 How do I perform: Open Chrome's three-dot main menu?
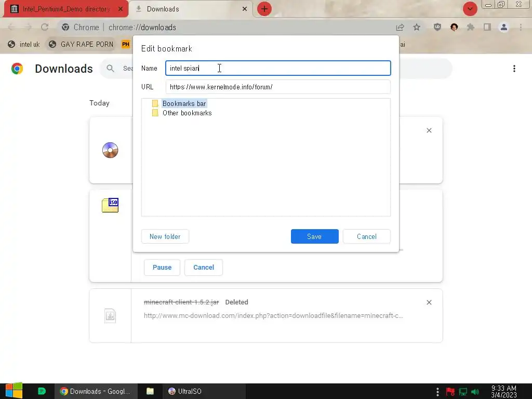[x=521, y=27]
